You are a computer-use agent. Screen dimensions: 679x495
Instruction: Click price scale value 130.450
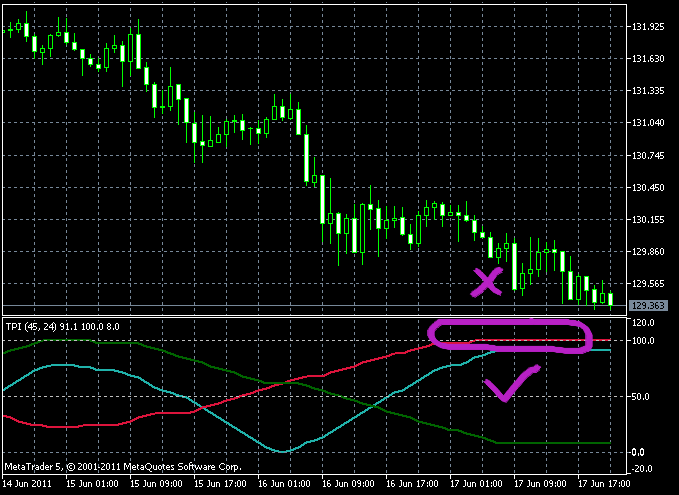(x=648, y=188)
